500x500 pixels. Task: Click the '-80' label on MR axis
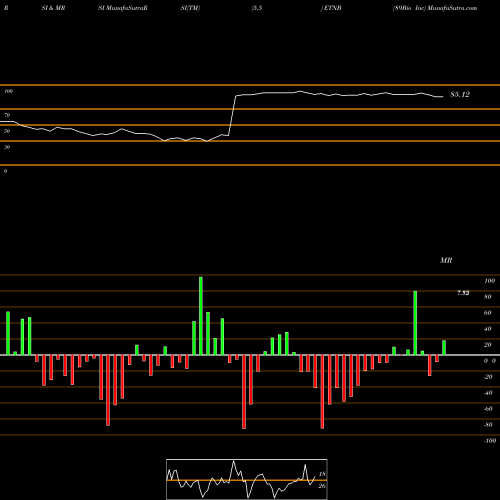[488, 425]
